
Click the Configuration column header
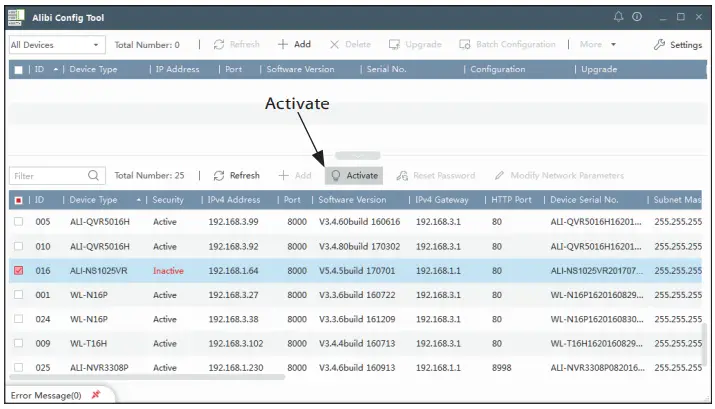(497, 69)
